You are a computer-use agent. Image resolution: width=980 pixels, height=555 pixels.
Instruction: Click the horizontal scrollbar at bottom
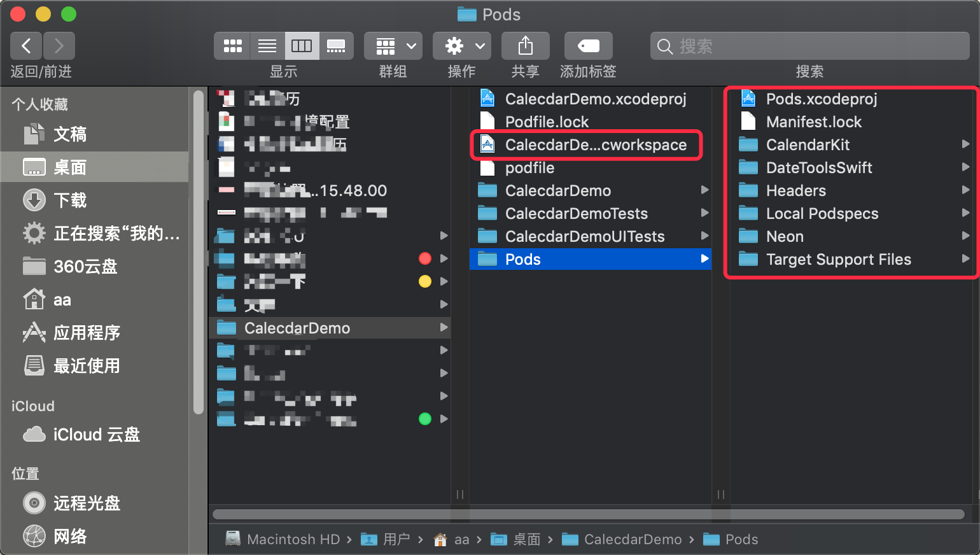589,514
